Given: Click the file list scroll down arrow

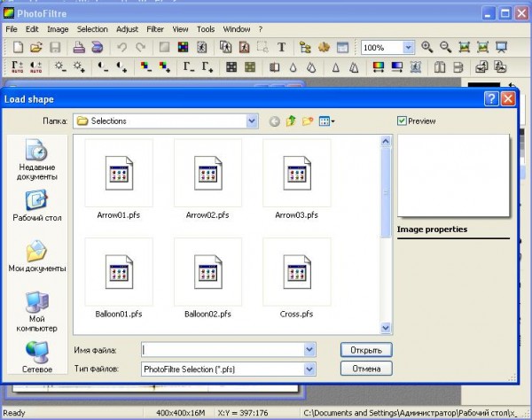Looking at the screenshot, I should coord(386,328).
